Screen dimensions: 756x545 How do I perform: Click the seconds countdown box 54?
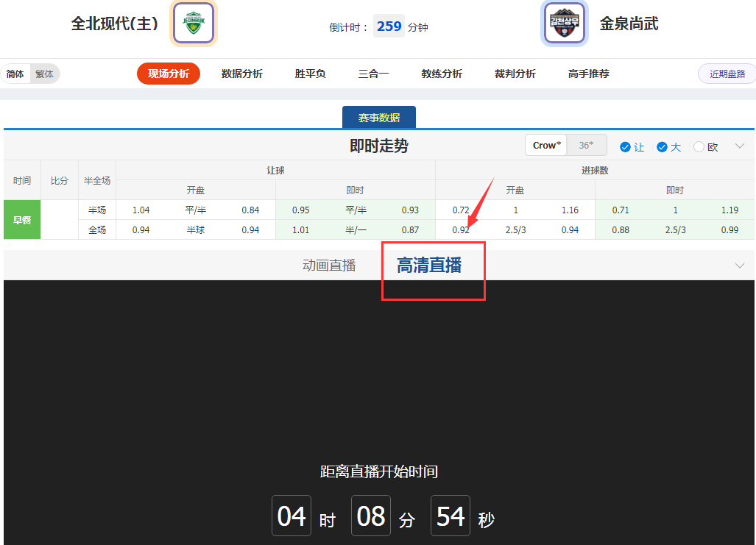pos(451,516)
